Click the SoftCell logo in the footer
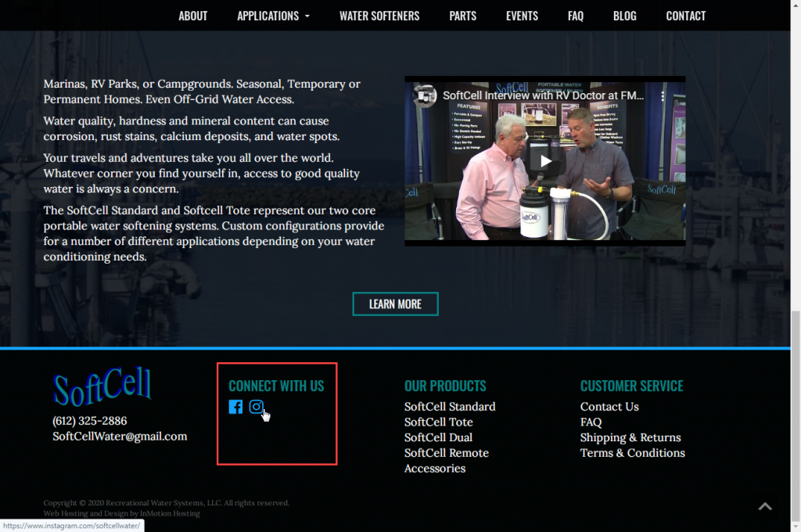 [102, 386]
